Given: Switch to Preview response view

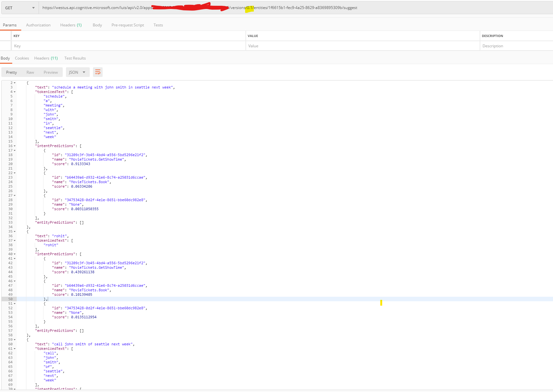Looking at the screenshot, I should point(51,72).
